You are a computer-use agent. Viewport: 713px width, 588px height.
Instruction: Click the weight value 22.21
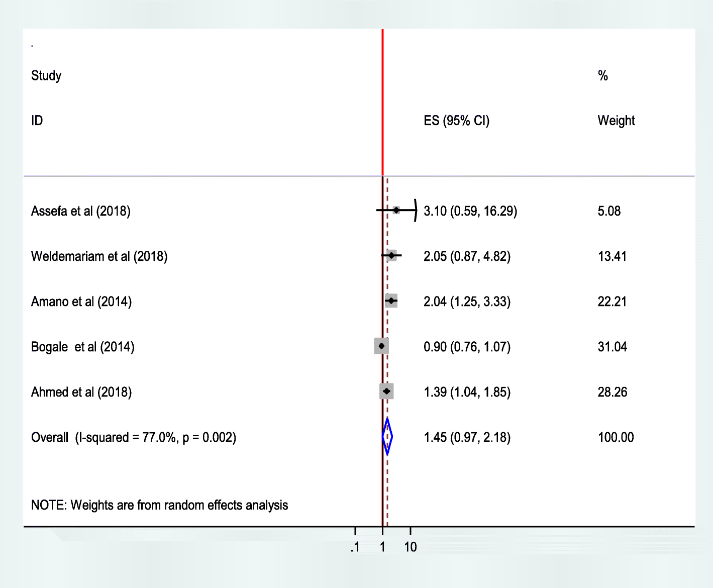612,302
